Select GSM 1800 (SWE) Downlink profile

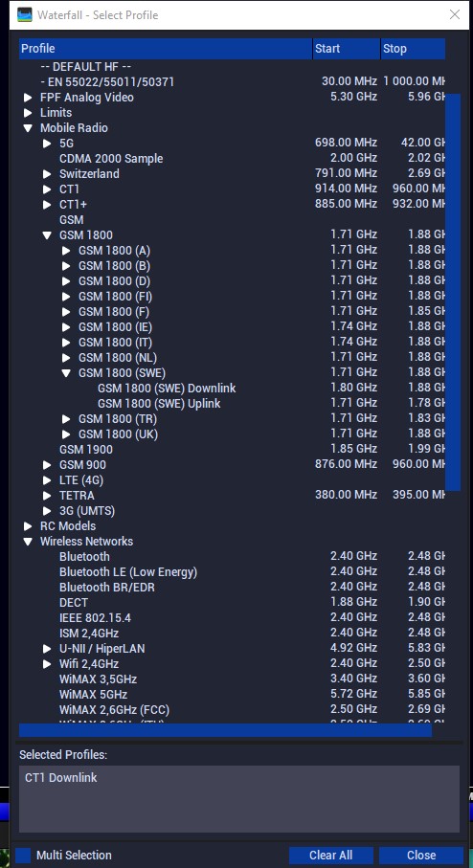(x=167, y=389)
